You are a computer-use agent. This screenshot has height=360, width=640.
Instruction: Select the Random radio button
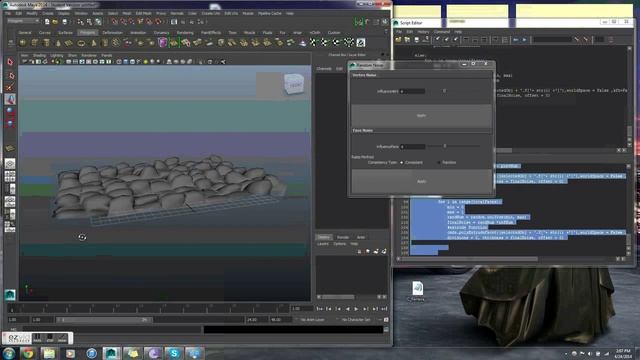coord(439,162)
